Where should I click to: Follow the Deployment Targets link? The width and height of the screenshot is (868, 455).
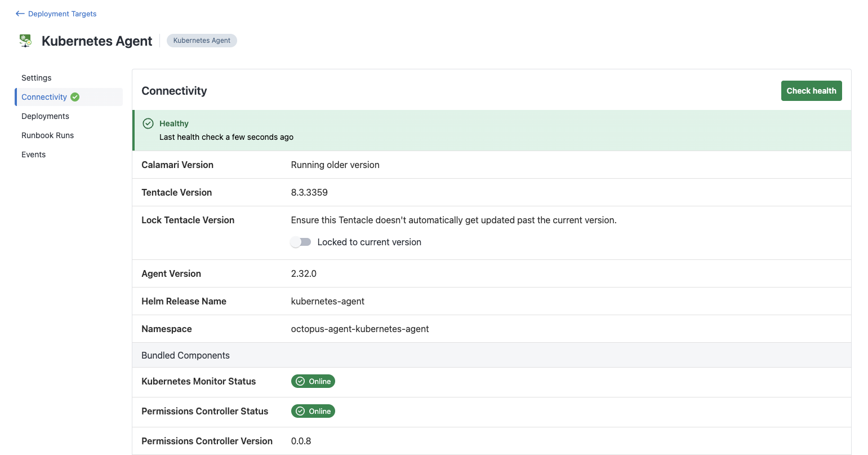(x=60, y=14)
